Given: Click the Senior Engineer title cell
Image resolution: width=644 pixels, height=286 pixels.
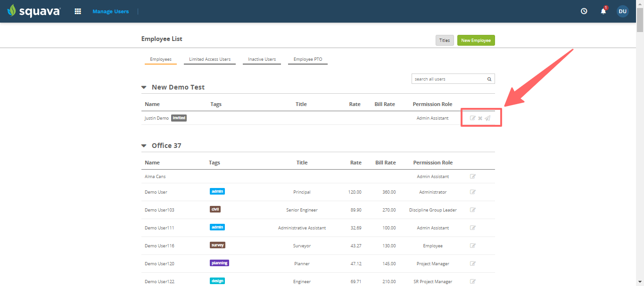Looking at the screenshot, I should [x=302, y=210].
